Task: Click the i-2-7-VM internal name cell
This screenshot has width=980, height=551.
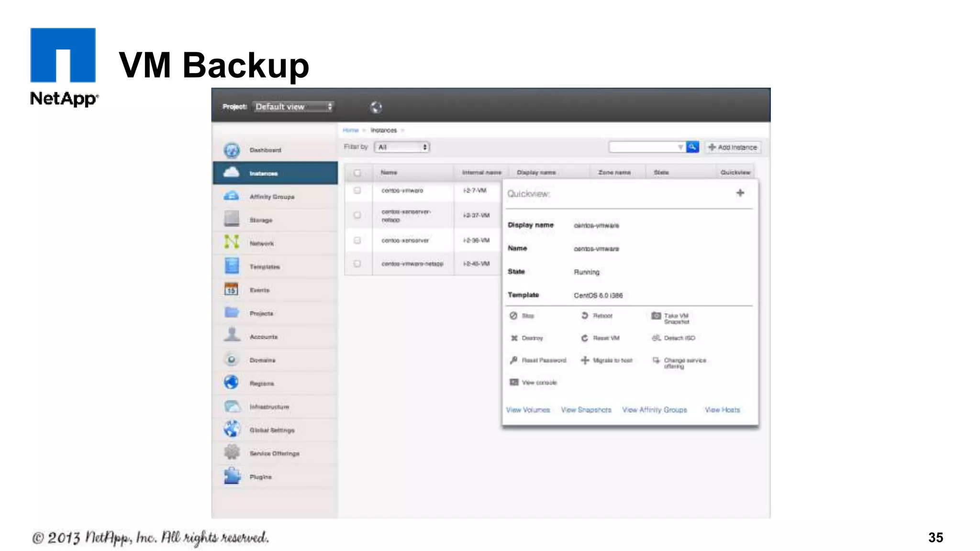Action: tap(475, 190)
